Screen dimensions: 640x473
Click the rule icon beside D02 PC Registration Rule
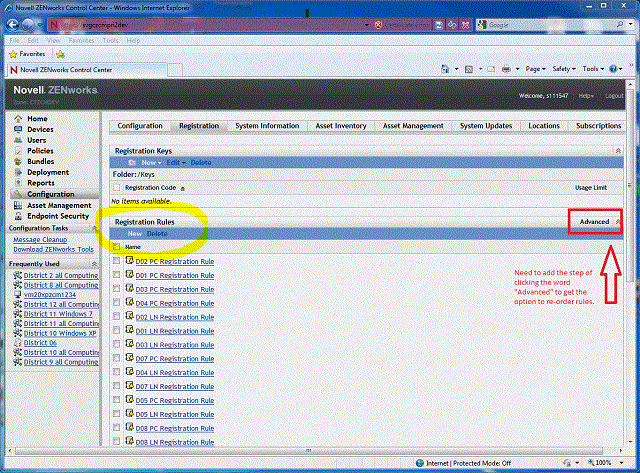[x=129, y=260]
